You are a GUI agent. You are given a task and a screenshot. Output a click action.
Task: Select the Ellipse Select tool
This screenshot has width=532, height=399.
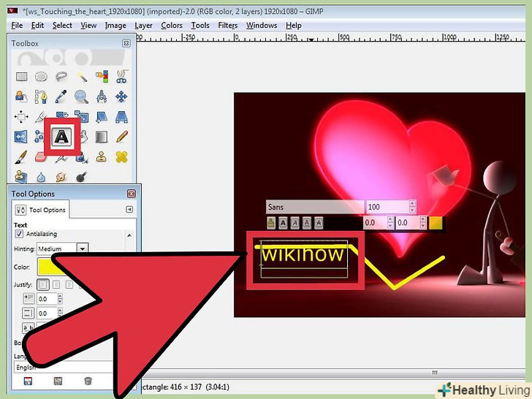42,76
